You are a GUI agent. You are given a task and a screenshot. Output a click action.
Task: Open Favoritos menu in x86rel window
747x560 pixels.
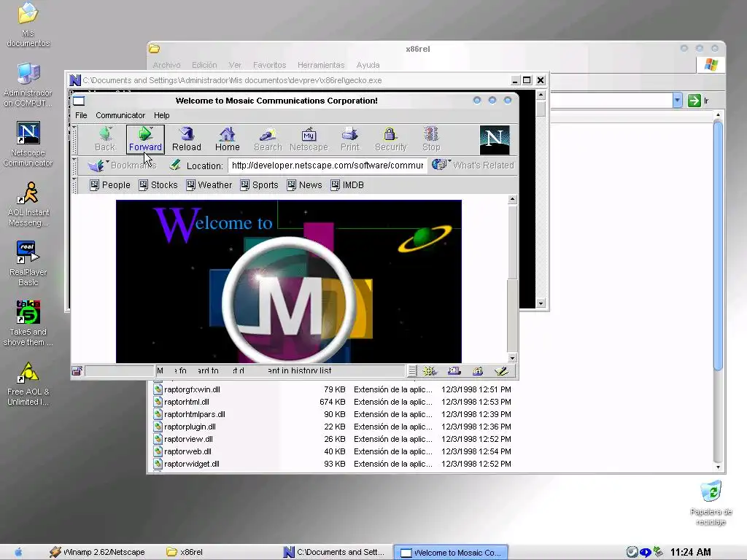(270, 65)
